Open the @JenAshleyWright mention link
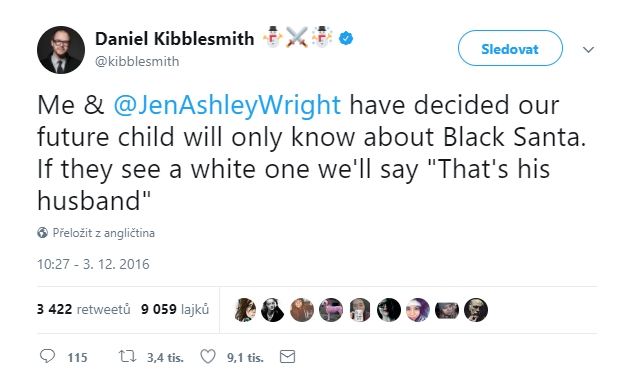This screenshot has width=628, height=387. pyautogui.click(x=227, y=105)
